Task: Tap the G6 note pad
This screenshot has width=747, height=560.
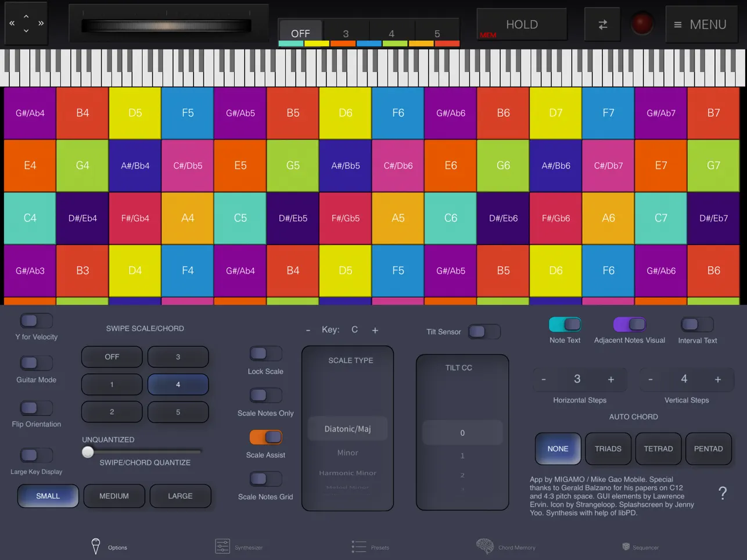Action: point(503,166)
